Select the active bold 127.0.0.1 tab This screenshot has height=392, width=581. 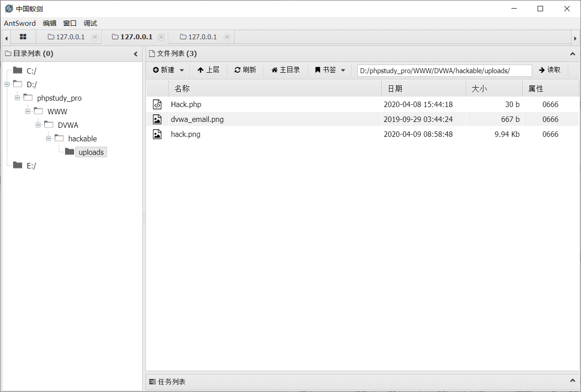tap(132, 37)
